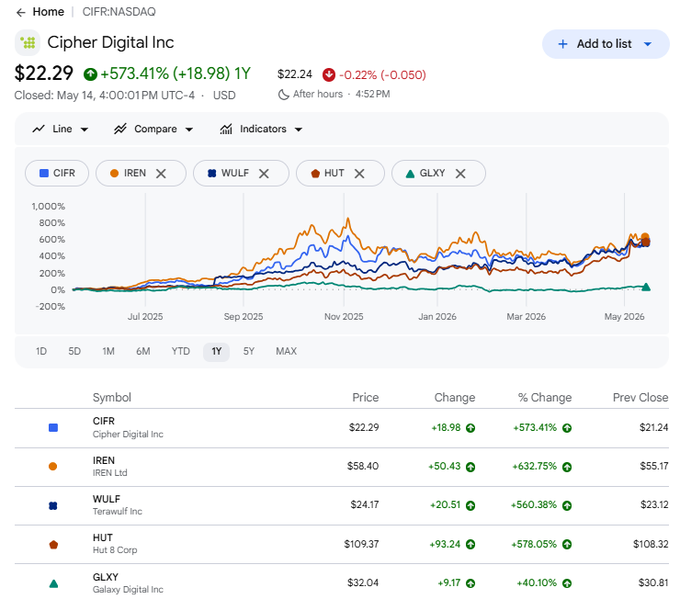Click the blue square icon in CIFR row
This screenshot has width=680, height=599.
pyautogui.click(x=53, y=428)
